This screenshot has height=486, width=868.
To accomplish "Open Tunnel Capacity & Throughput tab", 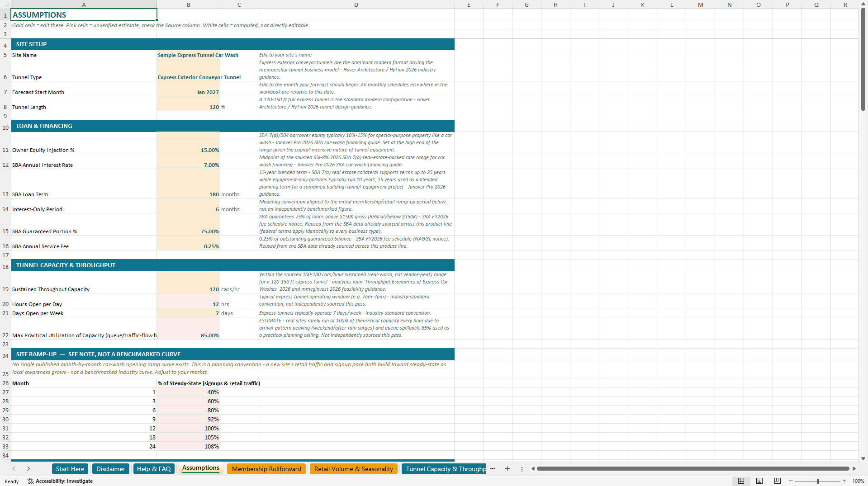I will click(x=444, y=469).
